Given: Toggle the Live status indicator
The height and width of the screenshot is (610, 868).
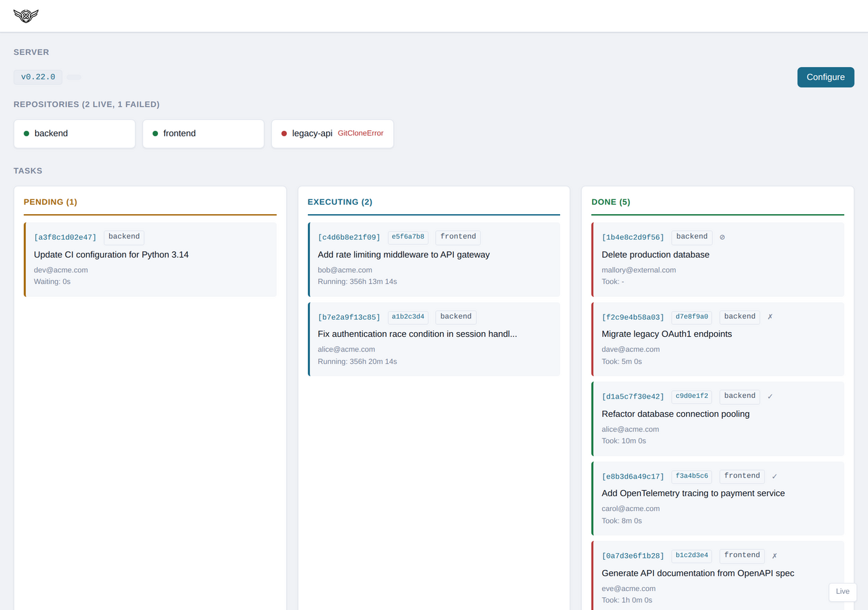Looking at the screenshot, I should pyautogui.click(x=842, y=592).
